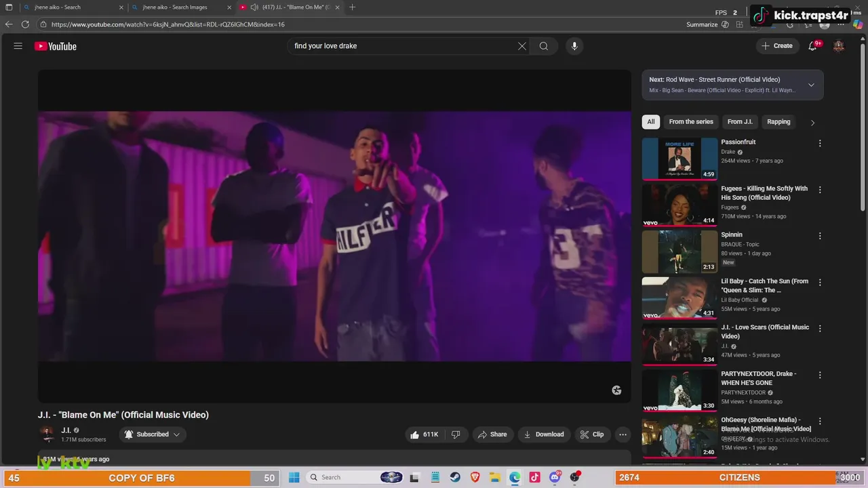Click the browser URL address bar
The width and height of the screenshot is (868, 488).
(x=359, y=24)
